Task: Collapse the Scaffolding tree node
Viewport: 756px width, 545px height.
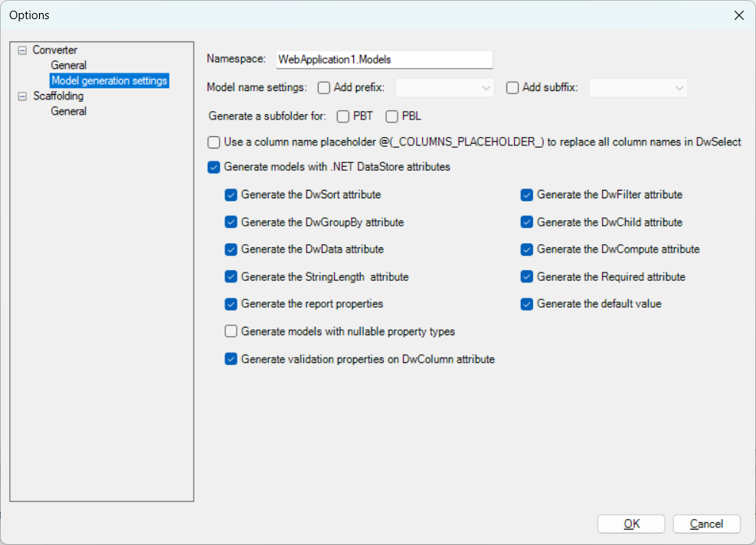Action: 21,96
